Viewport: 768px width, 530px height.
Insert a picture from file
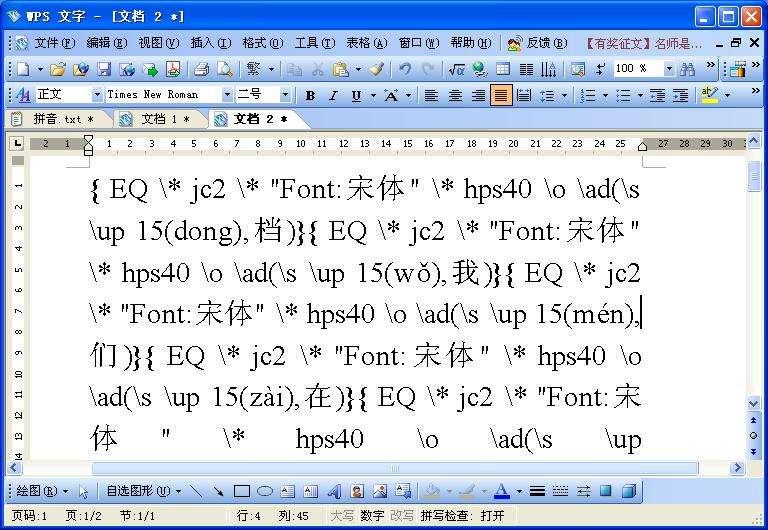click(x=380, y=491)
